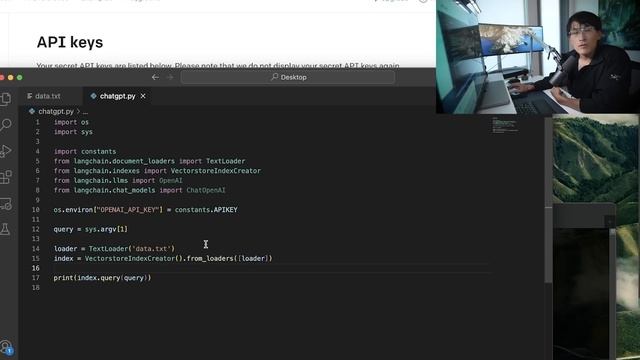The image size is (640, 360).
Task: Click 'import os' on line 1
Action: click(71, 122)
